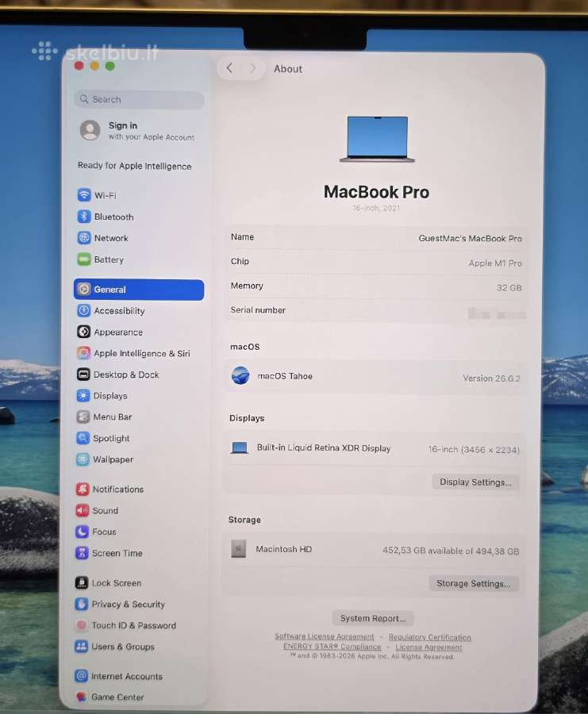Viewport: 588px width, 714px height.
Task: Click 452,53 GB available storage text
Action: 451,551
